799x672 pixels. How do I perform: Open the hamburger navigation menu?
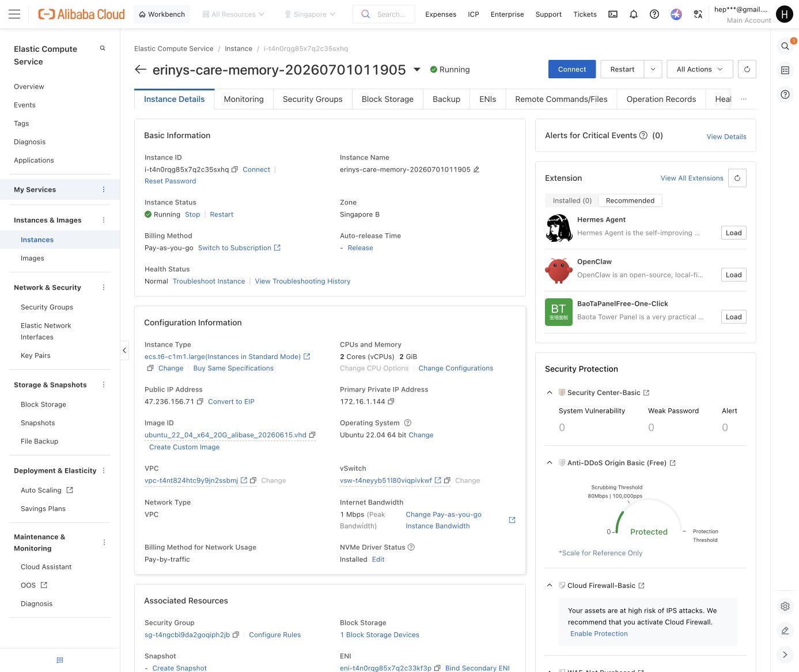tap(14, 14)
